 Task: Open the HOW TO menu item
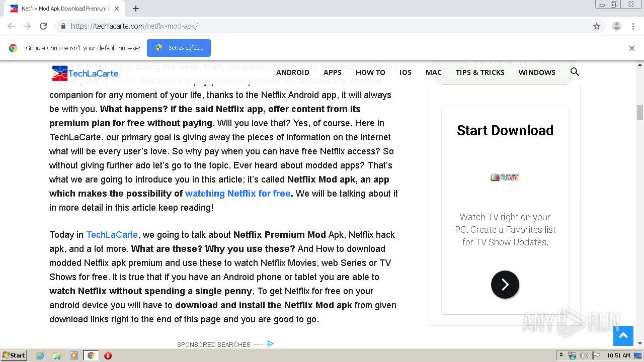click(370, 72)
